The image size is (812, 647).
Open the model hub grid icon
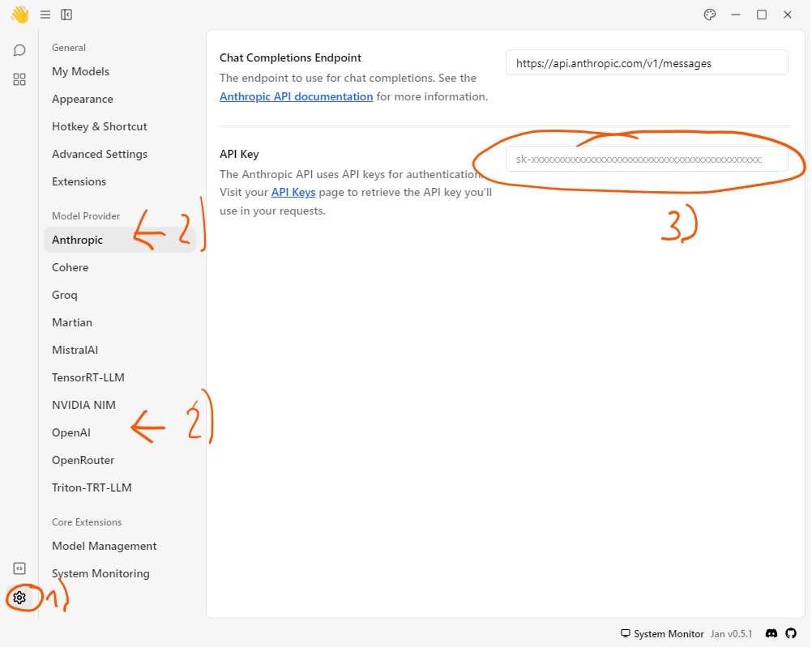click(19, 79)
